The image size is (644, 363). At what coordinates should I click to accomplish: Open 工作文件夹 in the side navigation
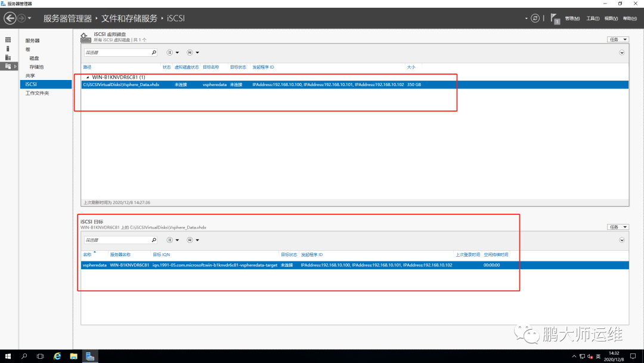[x=37, y=93]
